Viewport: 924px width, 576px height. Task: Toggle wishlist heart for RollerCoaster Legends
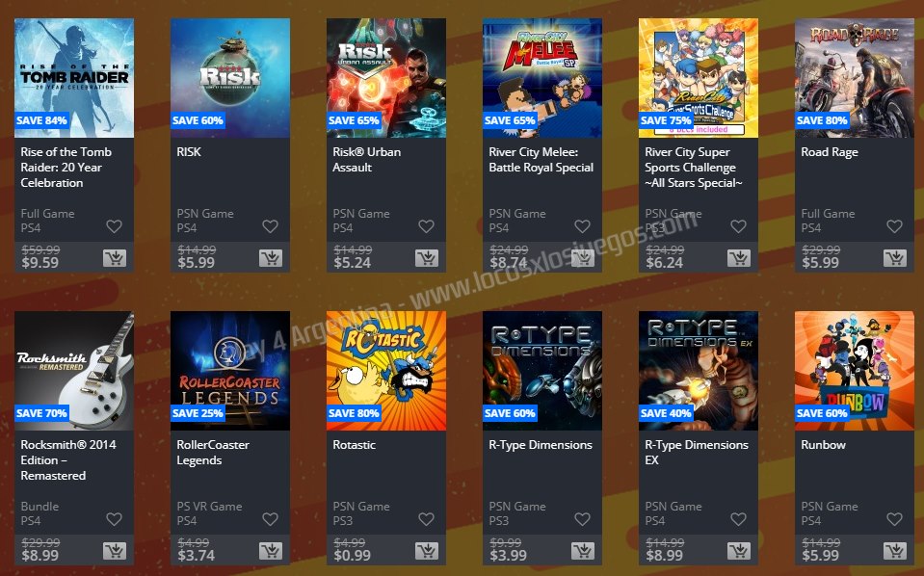point(271,519)
